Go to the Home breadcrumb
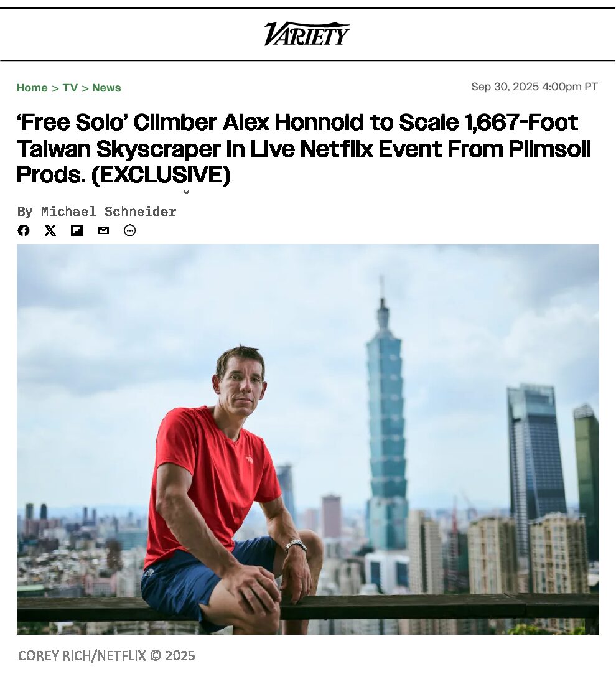The width and height of the screenshot is (616, 674). (x=32, y=88)
